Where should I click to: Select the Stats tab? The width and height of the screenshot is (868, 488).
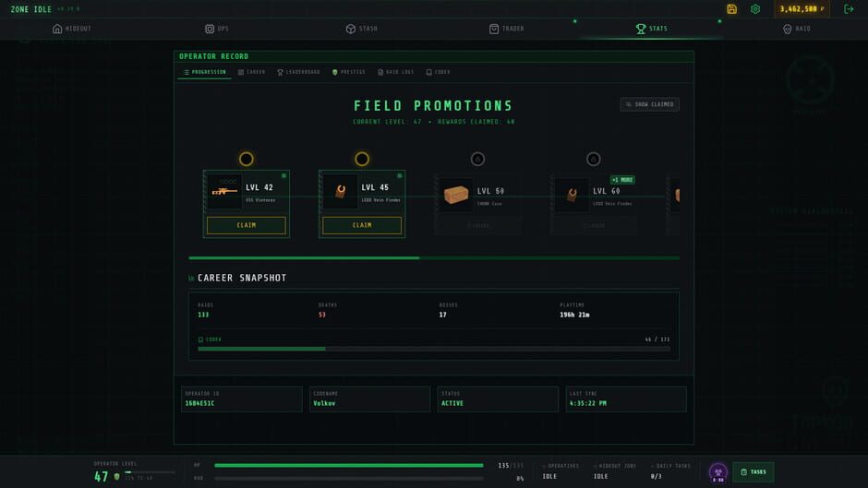[652, 29]
